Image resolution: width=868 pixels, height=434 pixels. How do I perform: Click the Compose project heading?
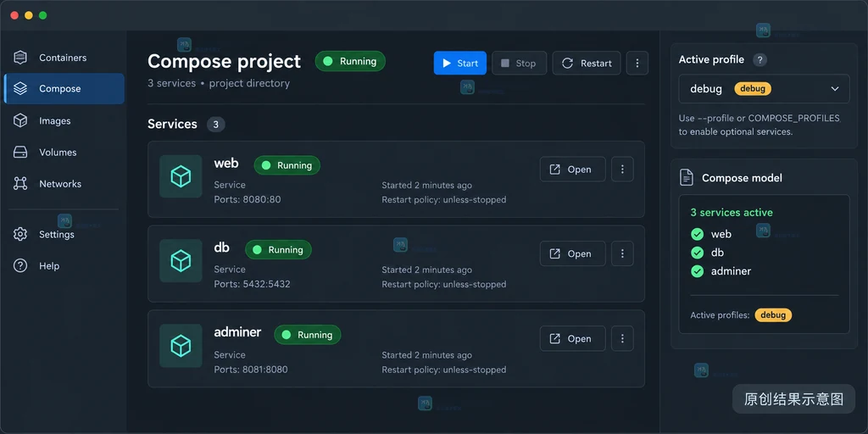[x=224, y=61]
